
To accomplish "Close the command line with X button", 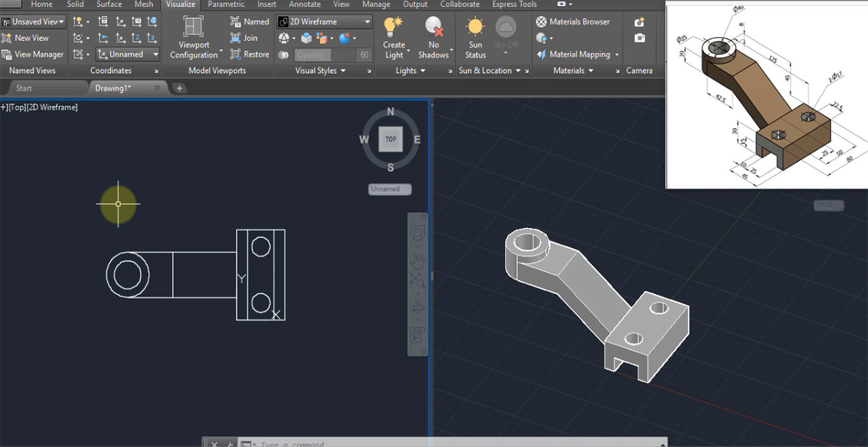I will pos(214,444).
